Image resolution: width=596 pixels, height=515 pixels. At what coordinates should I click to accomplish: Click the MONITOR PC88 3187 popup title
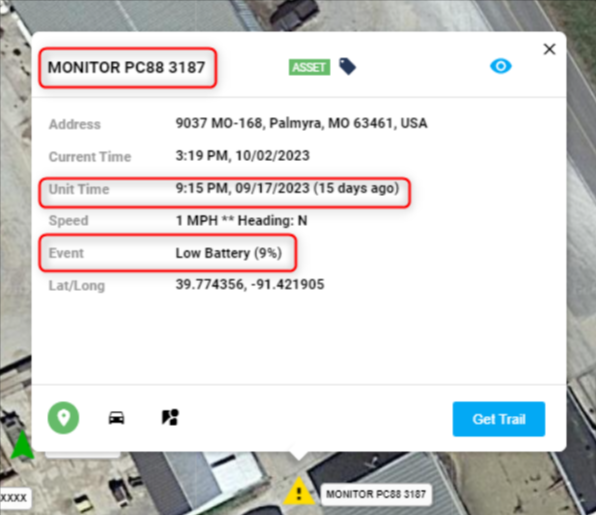pyautogui.click(x=127, y=67)
